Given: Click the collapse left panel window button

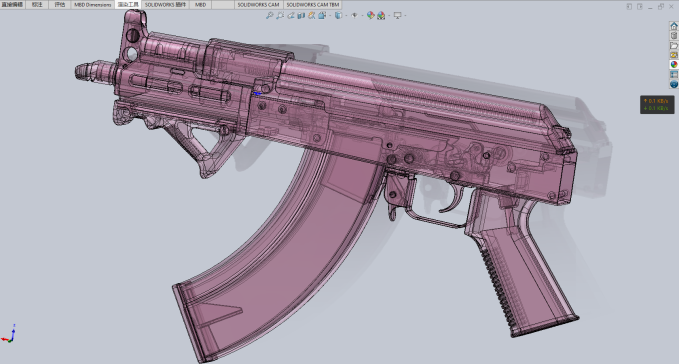Looking at the screenshot, I should 629,6.
